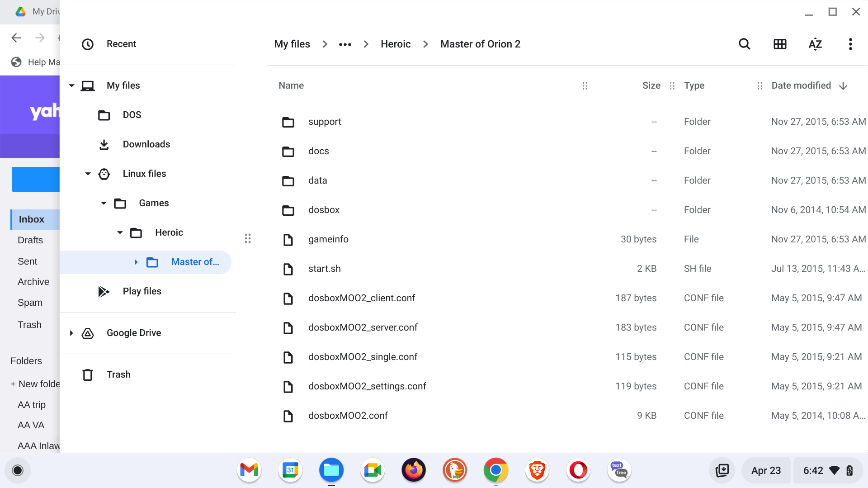
Task: Sort by the Size column header
Action: (651, 85)
